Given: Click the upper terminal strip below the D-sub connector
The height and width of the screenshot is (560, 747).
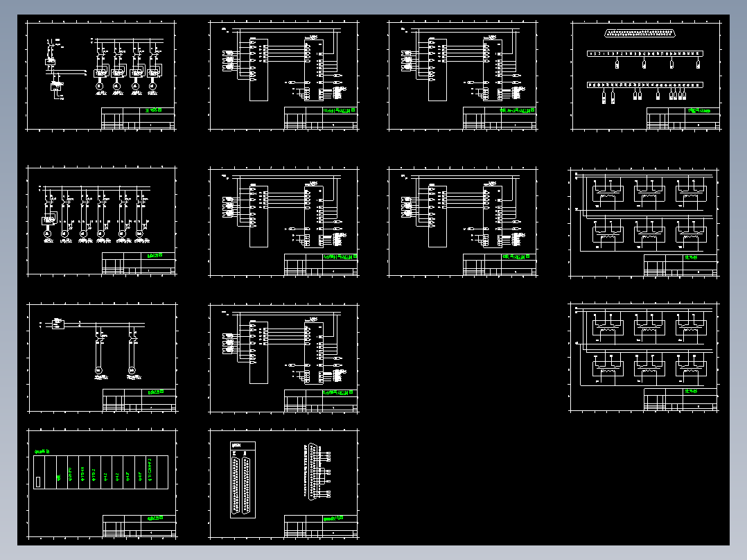Looking at the screenshot, I should 645,54.
